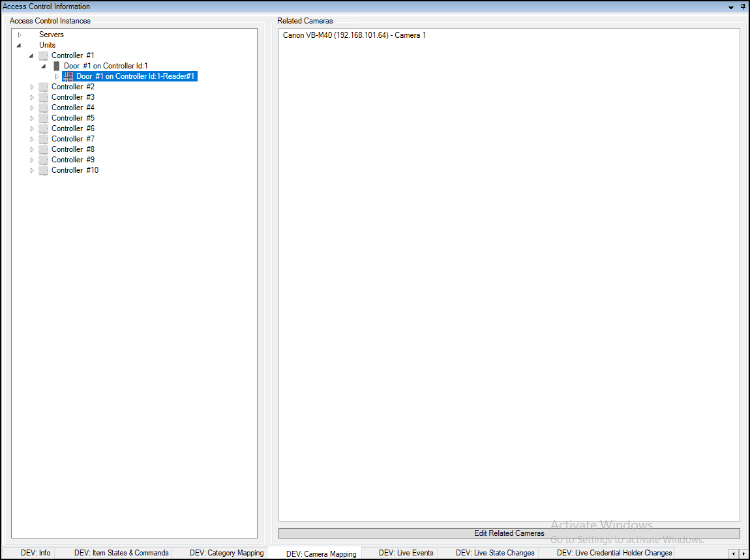Click the reader icon on the selected Reader#1 node
The width and height of the screenshot is (750, 560).
pyautogui.click(x=68, y=76)
